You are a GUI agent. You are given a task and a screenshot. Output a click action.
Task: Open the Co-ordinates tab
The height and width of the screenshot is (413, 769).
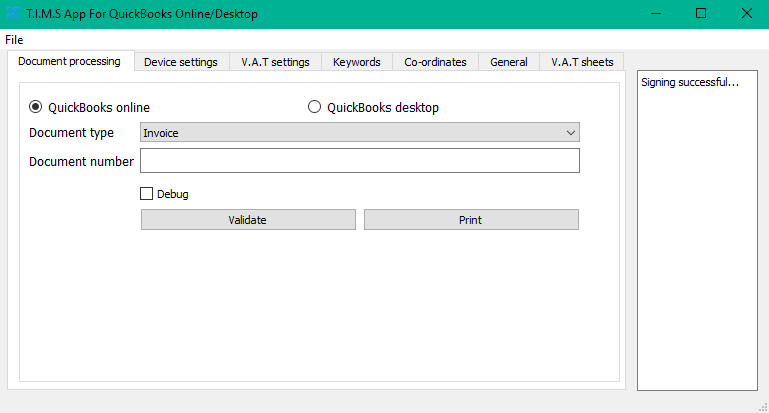[436, 62]
